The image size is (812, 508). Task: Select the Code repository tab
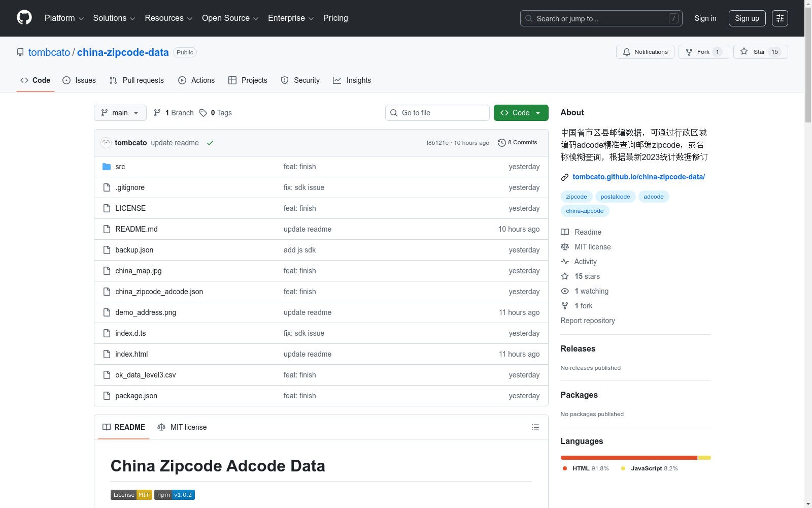[35, 80]
